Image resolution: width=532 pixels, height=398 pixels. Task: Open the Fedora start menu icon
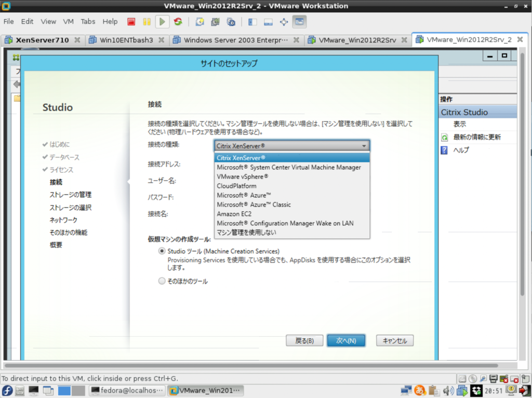(x=7, y=391)
